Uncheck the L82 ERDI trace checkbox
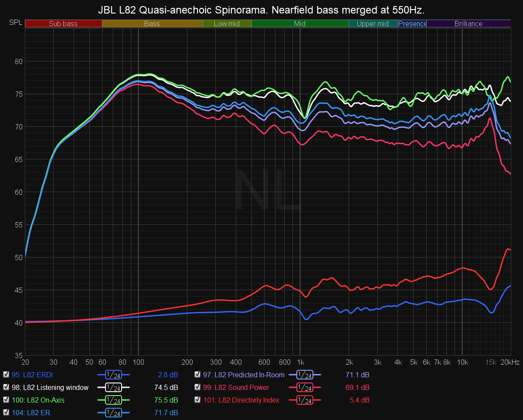This screenshot has height=420, width=523. (x=6, y=375)
